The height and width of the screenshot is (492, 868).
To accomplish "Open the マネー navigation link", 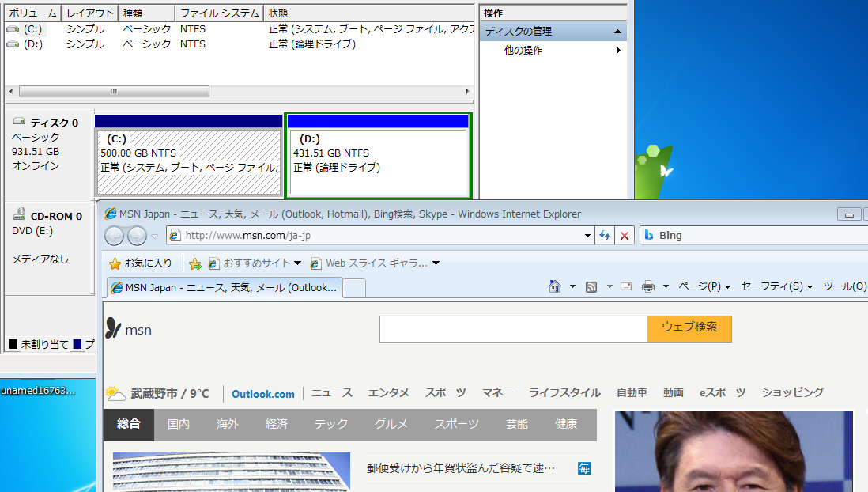I will 497,393.
